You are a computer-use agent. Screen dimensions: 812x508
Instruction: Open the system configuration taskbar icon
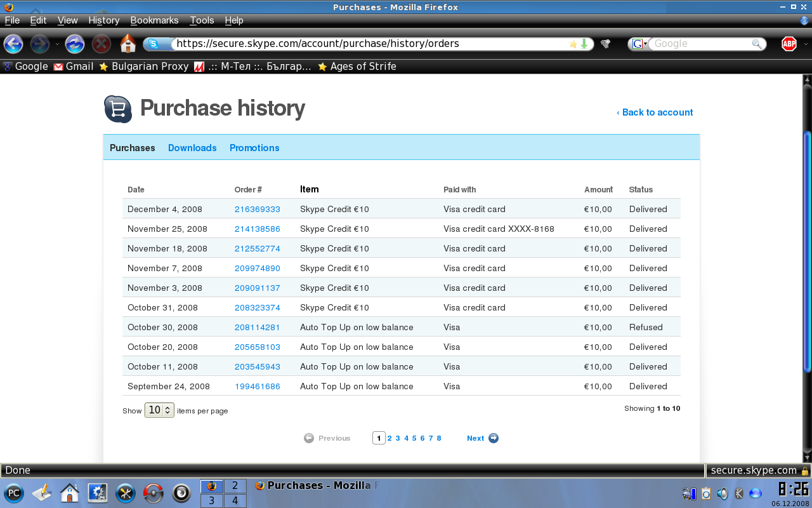pyautogui.click(x=98, y=493)
